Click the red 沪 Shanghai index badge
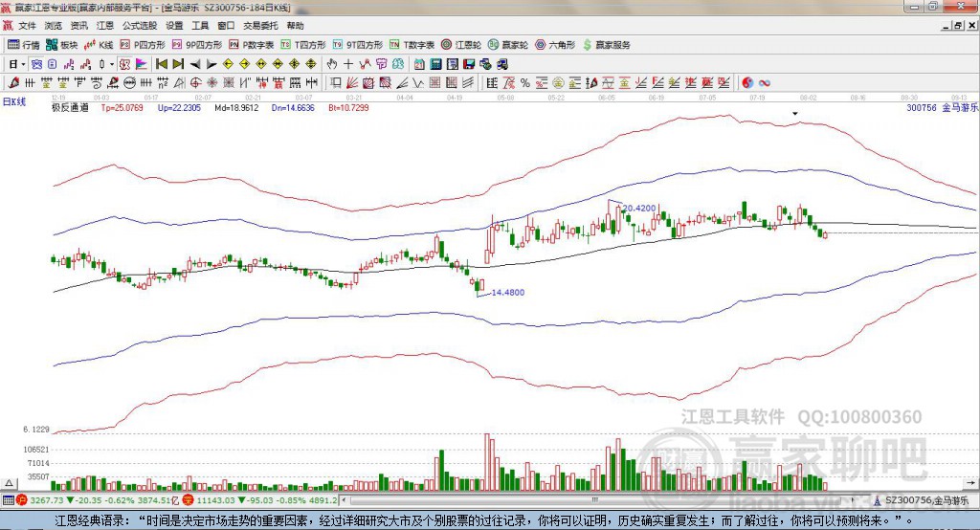The image size is (980, 530). click(22, 500)
